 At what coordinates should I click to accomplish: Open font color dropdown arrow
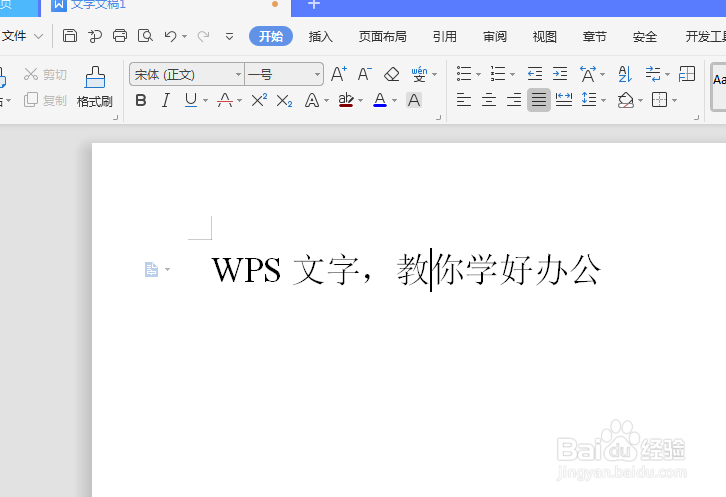394,101
